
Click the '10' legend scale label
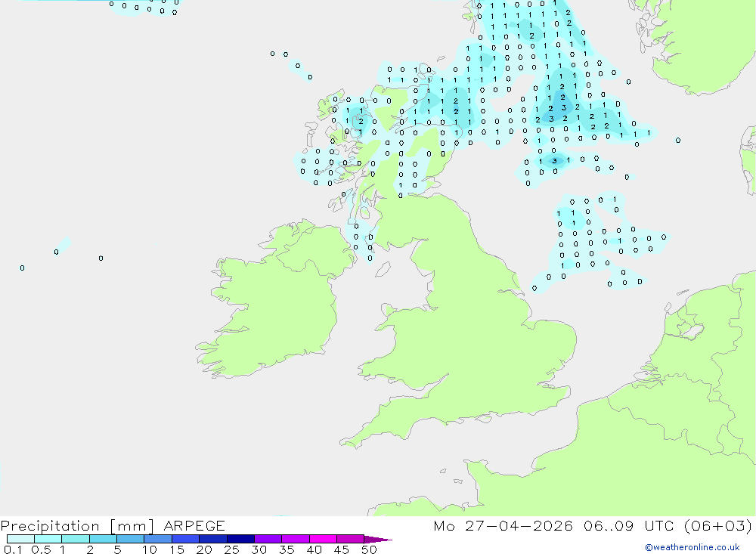pos(149,549)
